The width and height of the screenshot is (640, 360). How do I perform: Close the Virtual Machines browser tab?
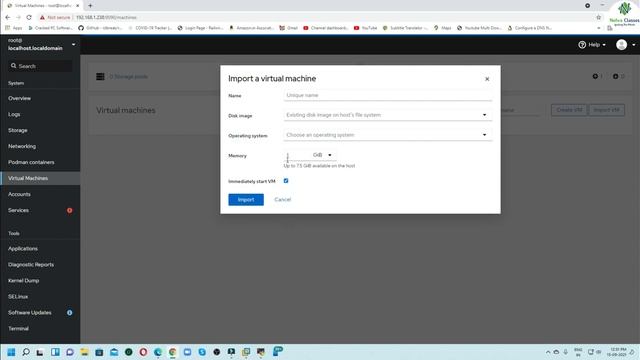[78, 6]
